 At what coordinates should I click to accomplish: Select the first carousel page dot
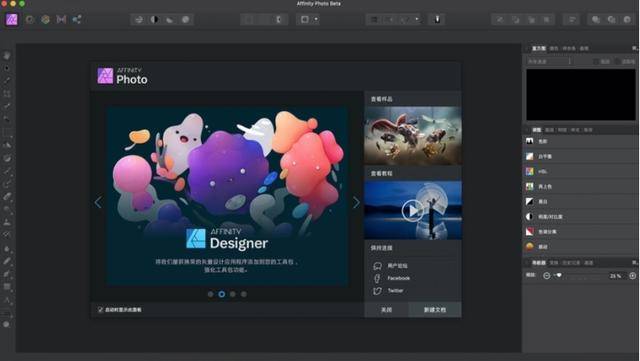pos(211,294)
